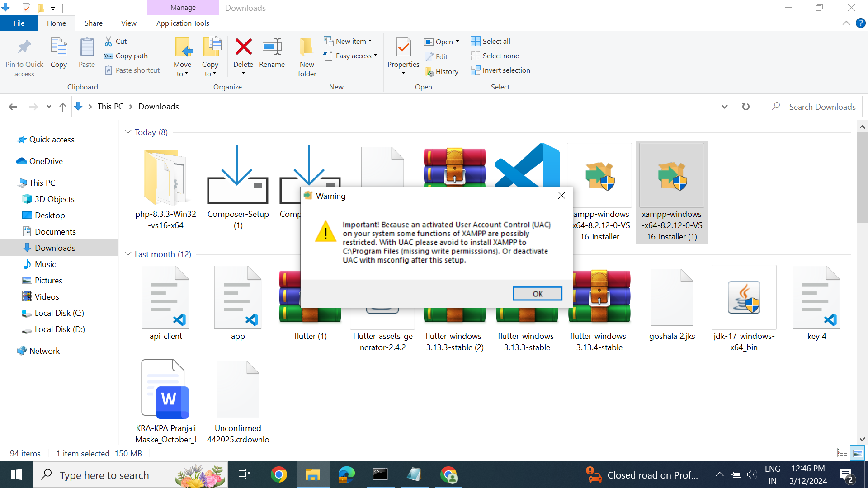Switch to large thumbnails view icon

pyautogui.click(x=858, y=453)
